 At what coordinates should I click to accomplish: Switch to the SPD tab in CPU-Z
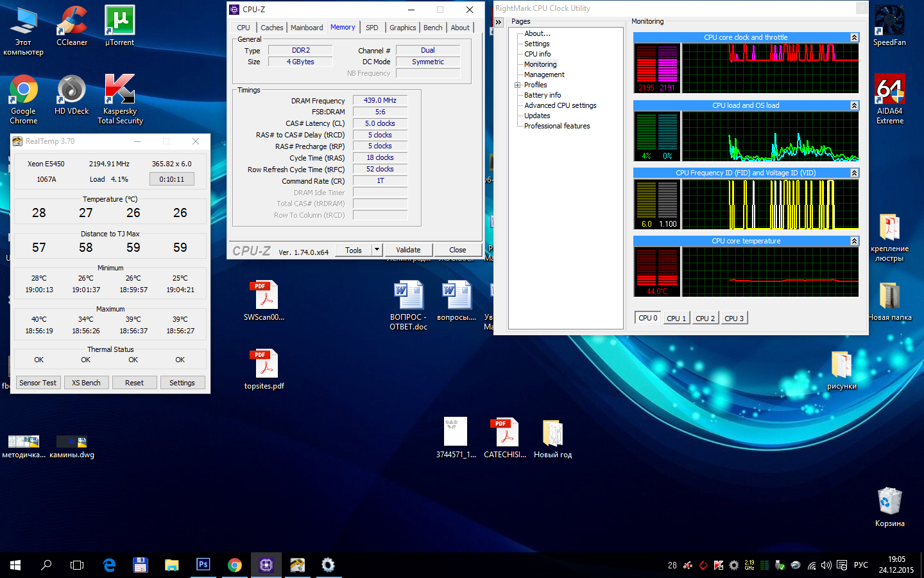coord(372,28)
